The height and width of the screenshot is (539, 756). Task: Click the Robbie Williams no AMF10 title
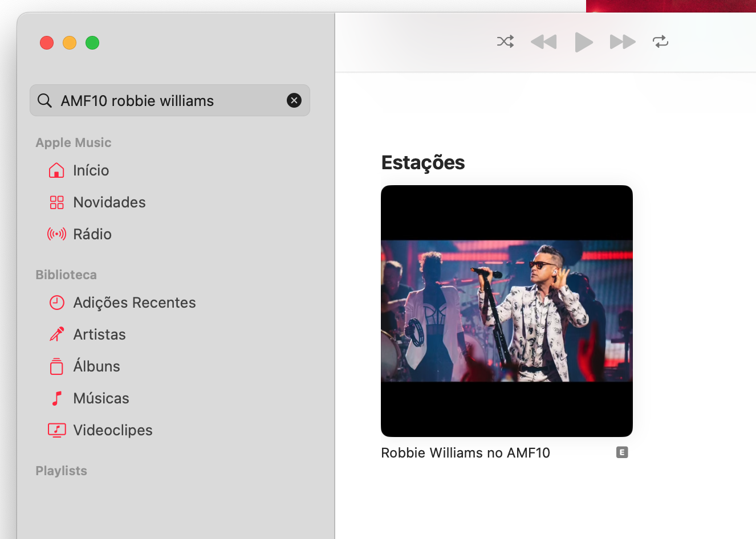465,453
